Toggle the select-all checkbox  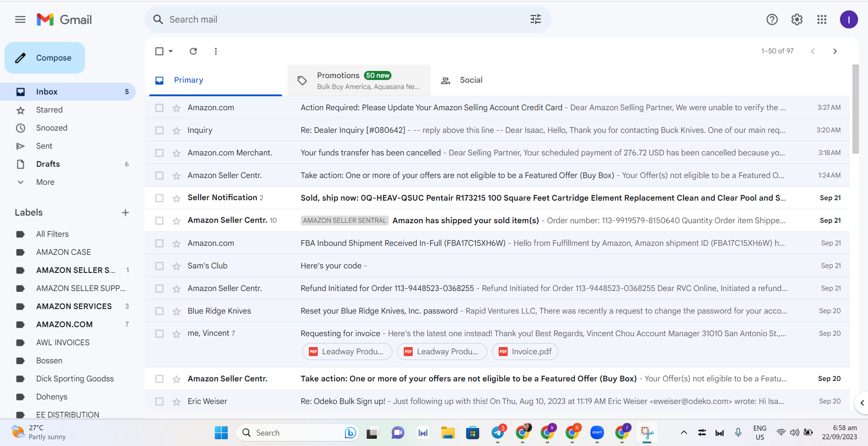point(159,51)
